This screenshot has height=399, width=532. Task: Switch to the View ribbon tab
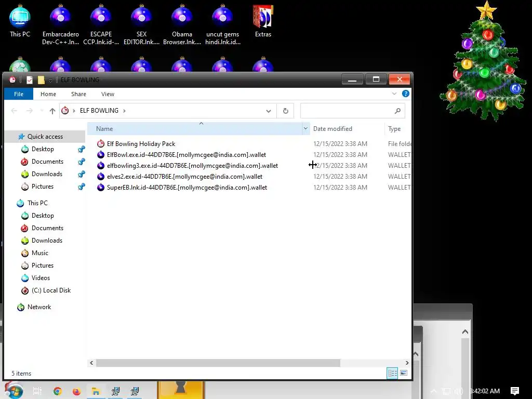tap(108, 94)
